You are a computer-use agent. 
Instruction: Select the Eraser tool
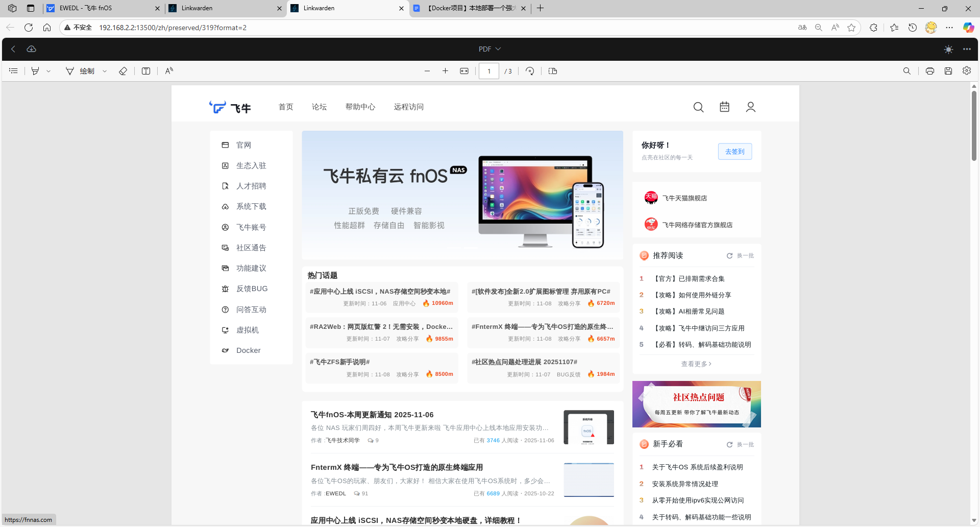(123, 71)
